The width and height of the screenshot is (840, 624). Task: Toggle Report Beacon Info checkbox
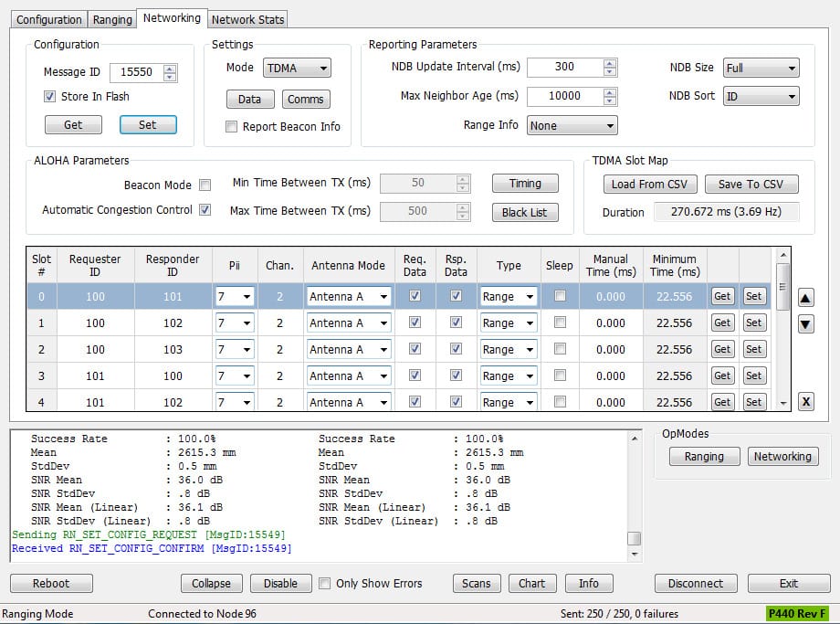click(232, 127)
